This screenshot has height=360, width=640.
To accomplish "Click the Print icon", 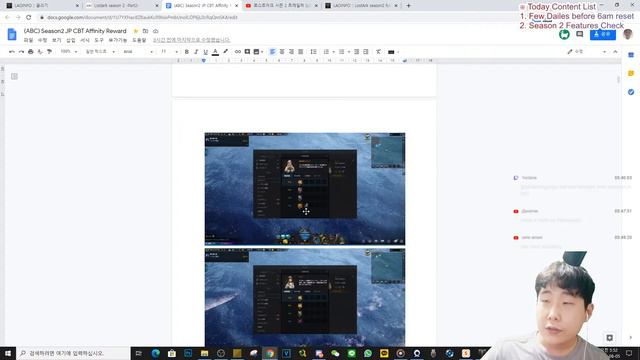I will [x=31, y=52].
